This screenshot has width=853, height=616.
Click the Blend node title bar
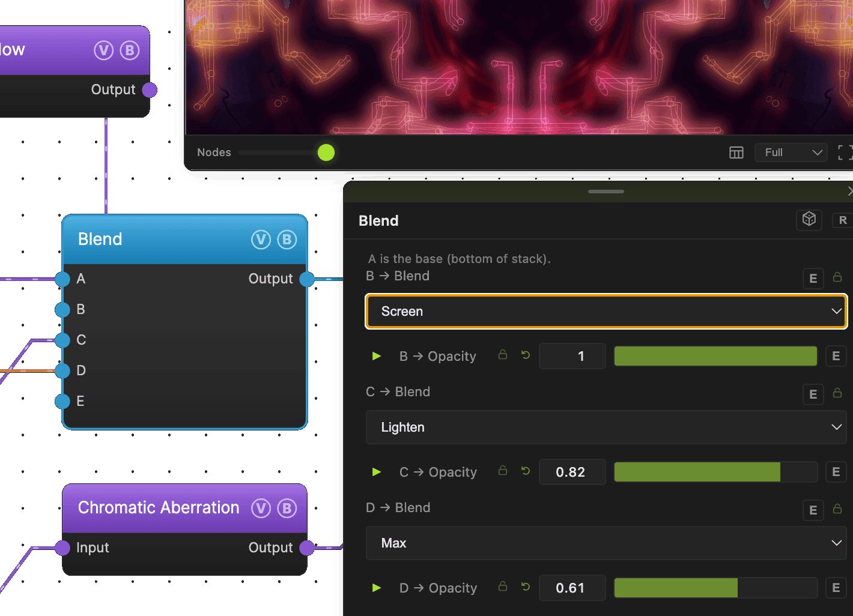pos(185,240)
